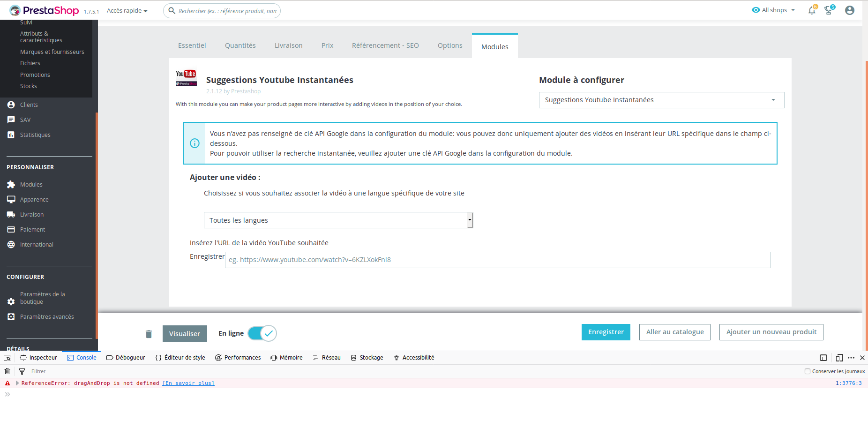This screenshot has height=436, width=868.
Task: Open the Éditeur de style tab
Action: click(180, 358)
